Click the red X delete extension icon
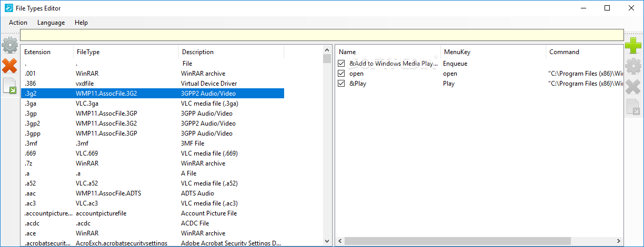The height and width of the screenshot is (247, 644). coord(9,66)
